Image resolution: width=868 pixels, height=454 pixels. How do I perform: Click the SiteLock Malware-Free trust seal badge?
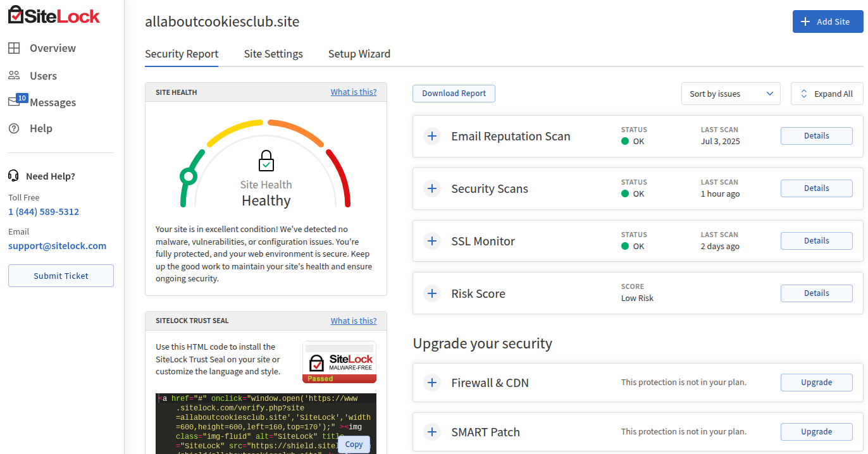pos(339,362)
